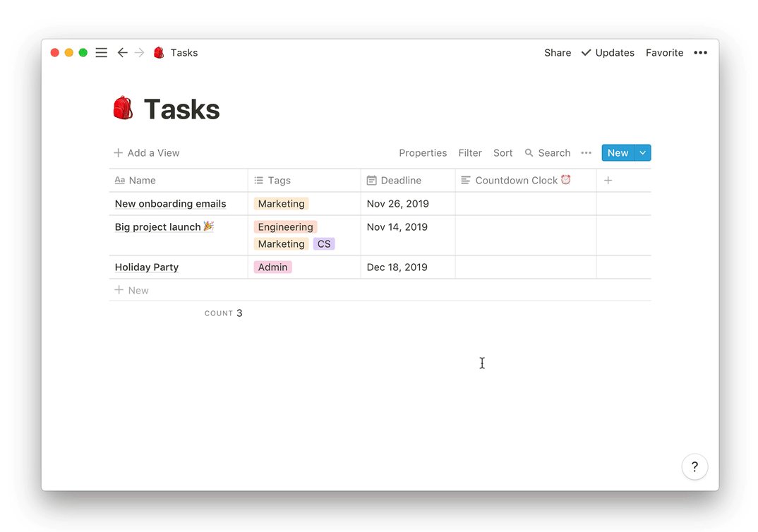The image size is (758, 532).
Task: Select the purple CS tag
Action: click(x=324, y=243)
